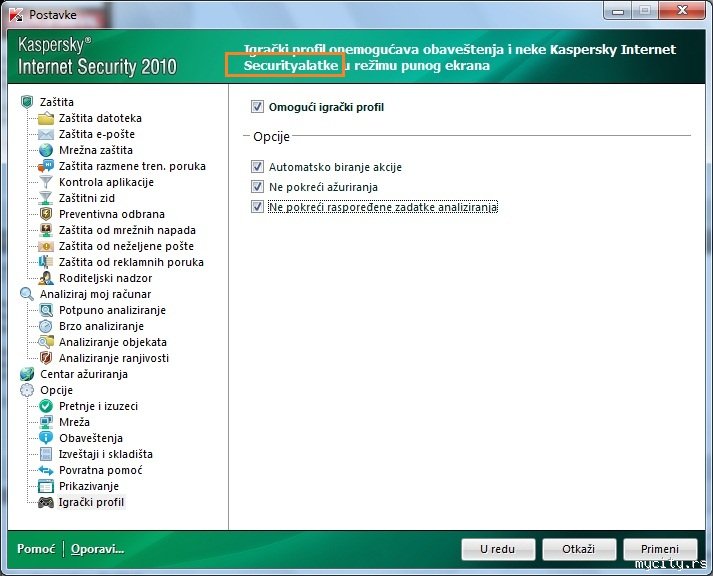Open Zaštitni zid settings
The height and width of the screenshot is (576, 713).
click(87, 198)
